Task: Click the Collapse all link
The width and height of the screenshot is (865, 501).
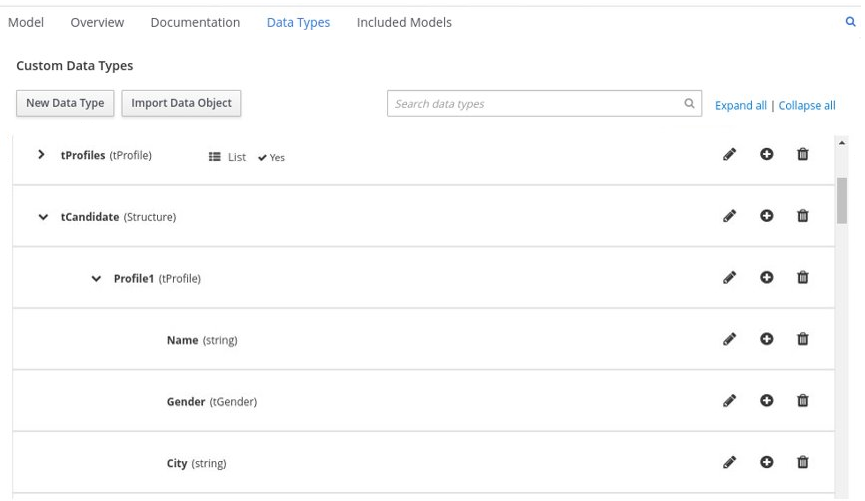Action: tap(806, 105)
